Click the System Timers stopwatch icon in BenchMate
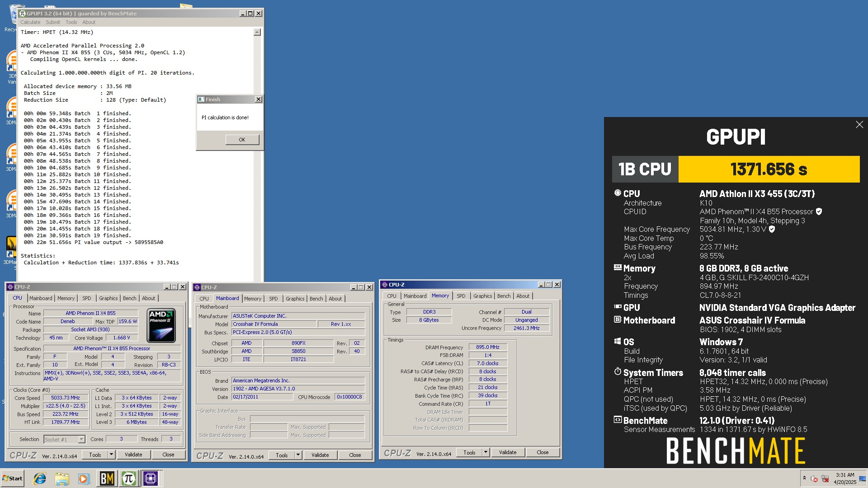This screenshot has height=488, width=868. [x=618, y=371]
